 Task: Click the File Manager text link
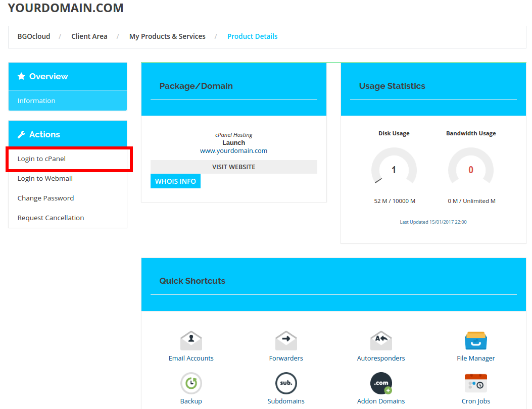476,358
